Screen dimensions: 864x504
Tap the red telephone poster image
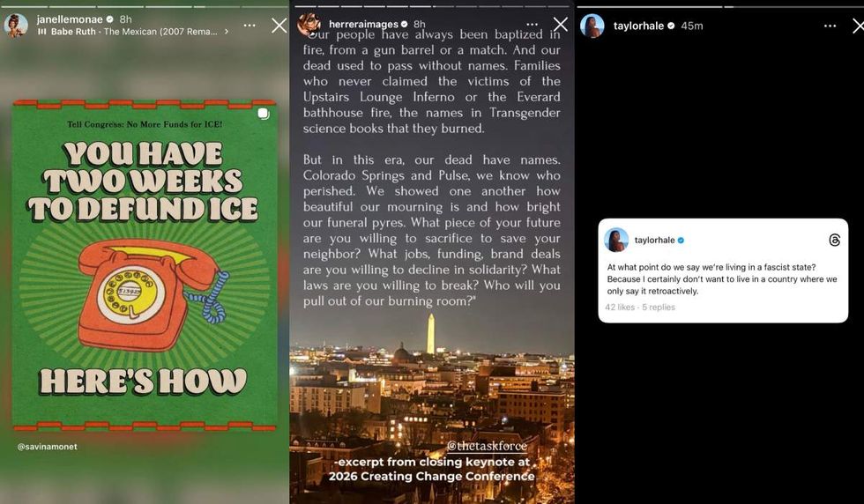[x=145, y=265]
